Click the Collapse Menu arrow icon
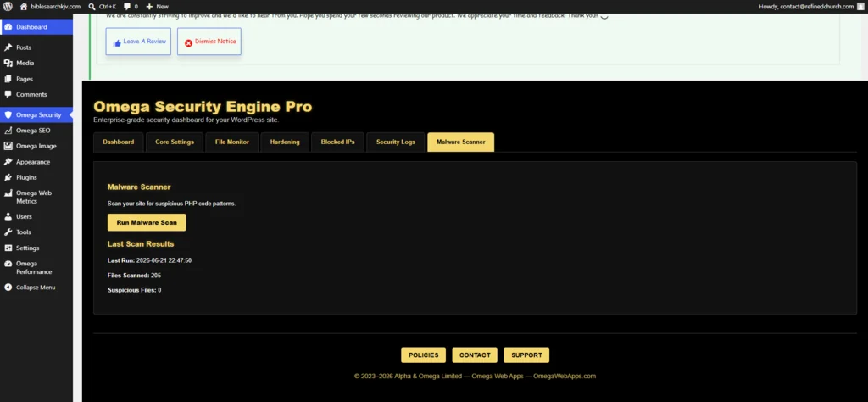 pos(8,288)
